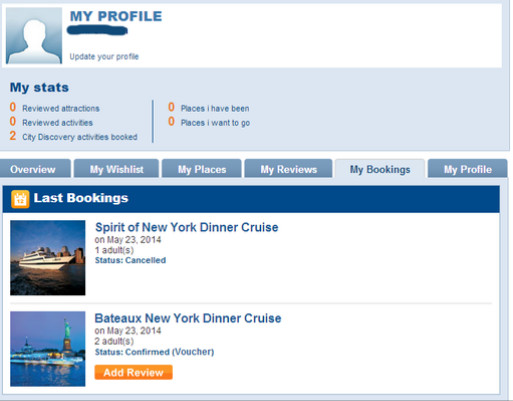Click the Statue of Liberty cruise thumbnail

48,349
